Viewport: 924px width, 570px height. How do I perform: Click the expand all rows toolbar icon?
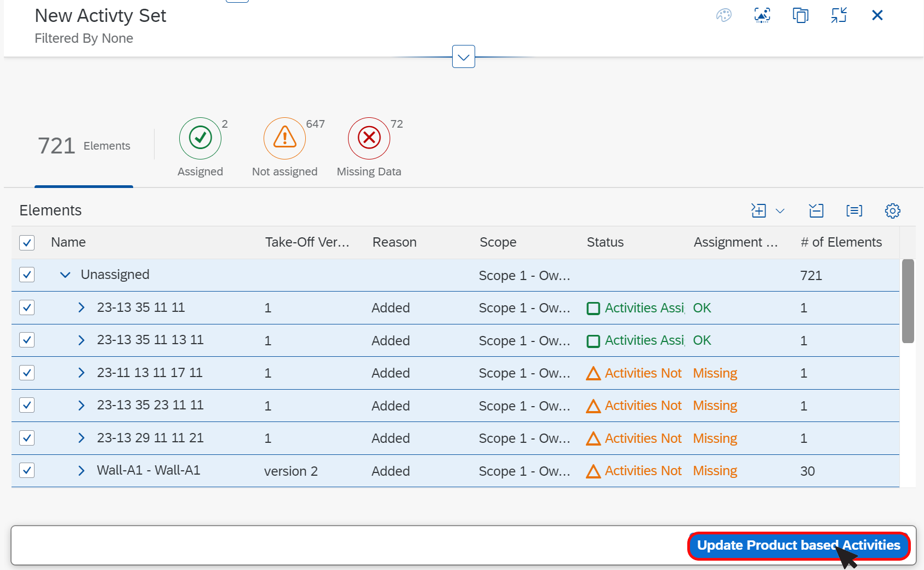758,210
